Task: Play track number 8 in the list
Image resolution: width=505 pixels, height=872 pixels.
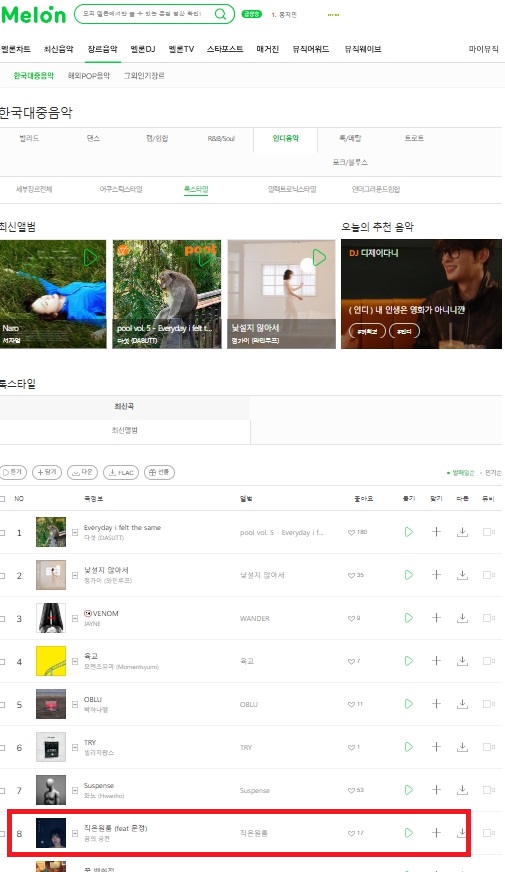Action: pos(409,833)
